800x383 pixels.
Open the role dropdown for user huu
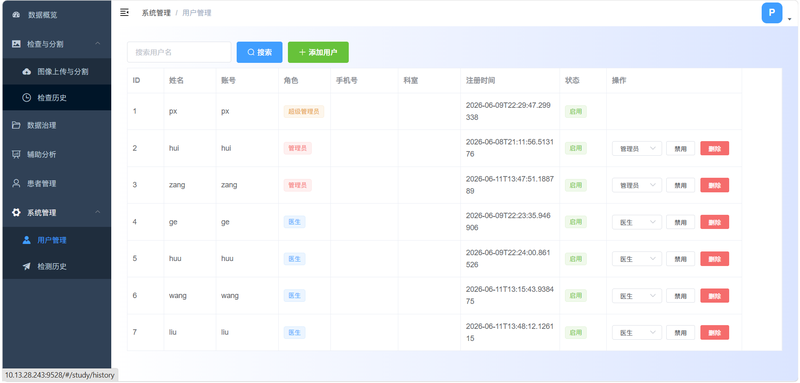pyautogui.click(x=637, y=259)
